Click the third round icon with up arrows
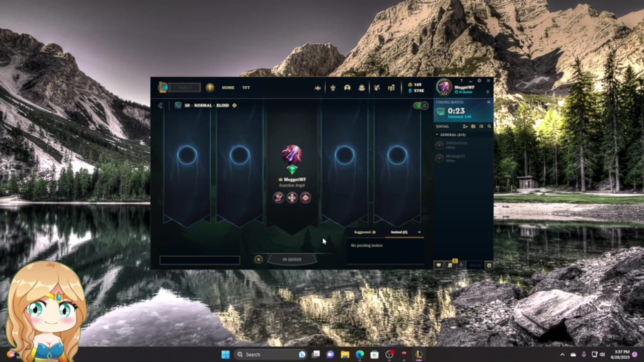This screenshot has width=644, height=362. (305, 198)
